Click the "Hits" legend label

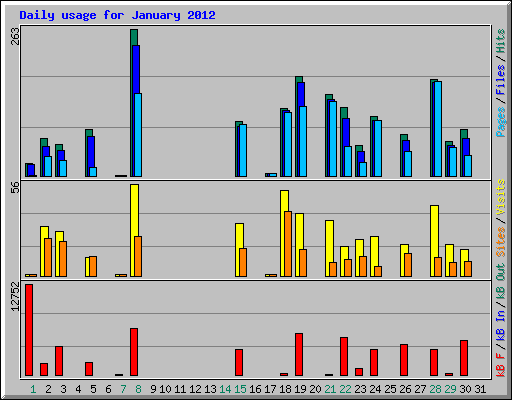[x=501, y=41]
